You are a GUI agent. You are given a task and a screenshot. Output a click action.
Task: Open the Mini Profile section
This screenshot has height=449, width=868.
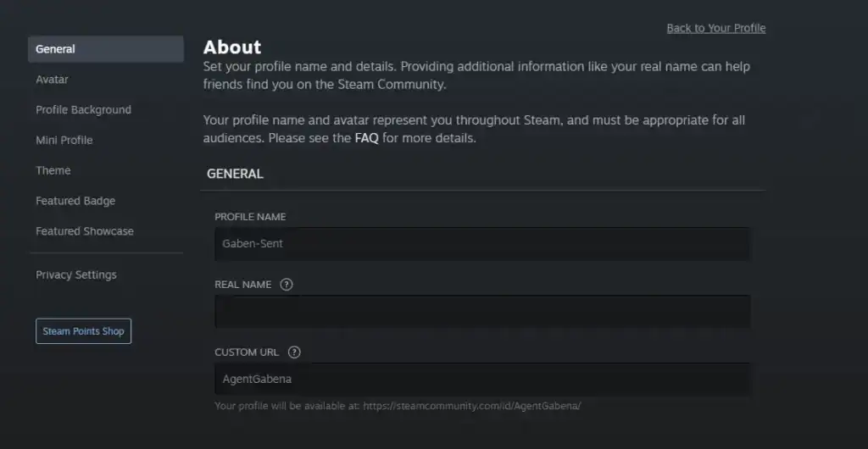[x=64, y=141]
